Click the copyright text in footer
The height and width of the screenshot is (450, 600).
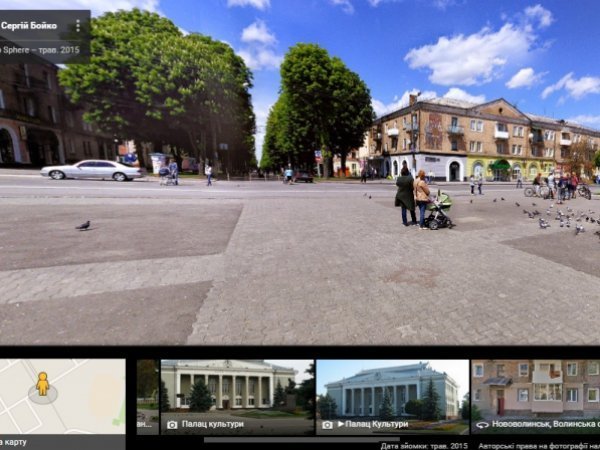[x=540, y=445]
